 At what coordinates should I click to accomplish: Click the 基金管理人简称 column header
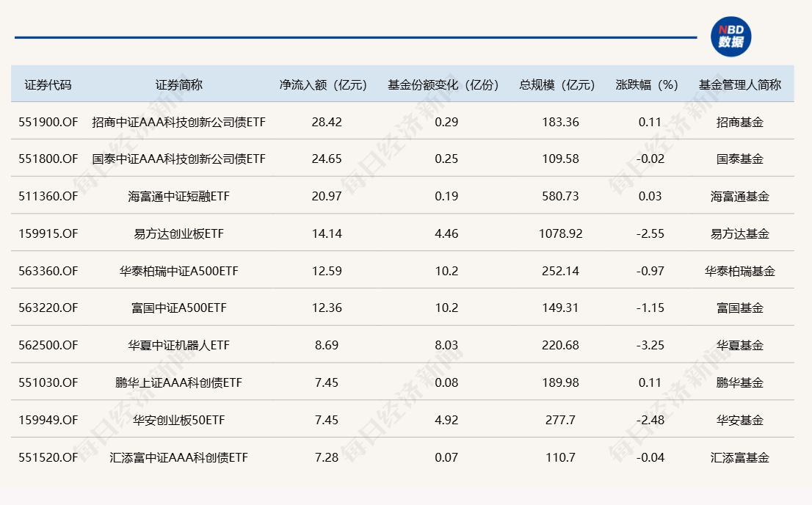pyautogui.click(x=739, y=84)
